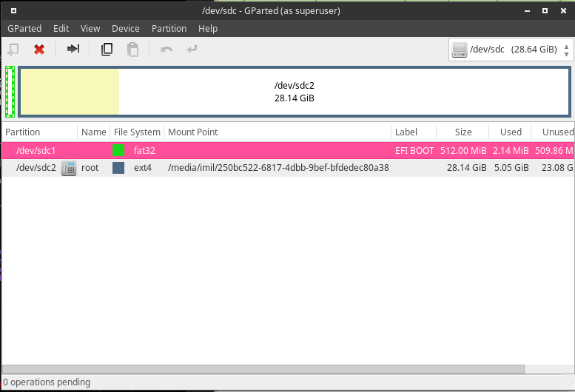Screen dimensions: 575x392
Task: Open the View menu
Action: tap(90, 28)
